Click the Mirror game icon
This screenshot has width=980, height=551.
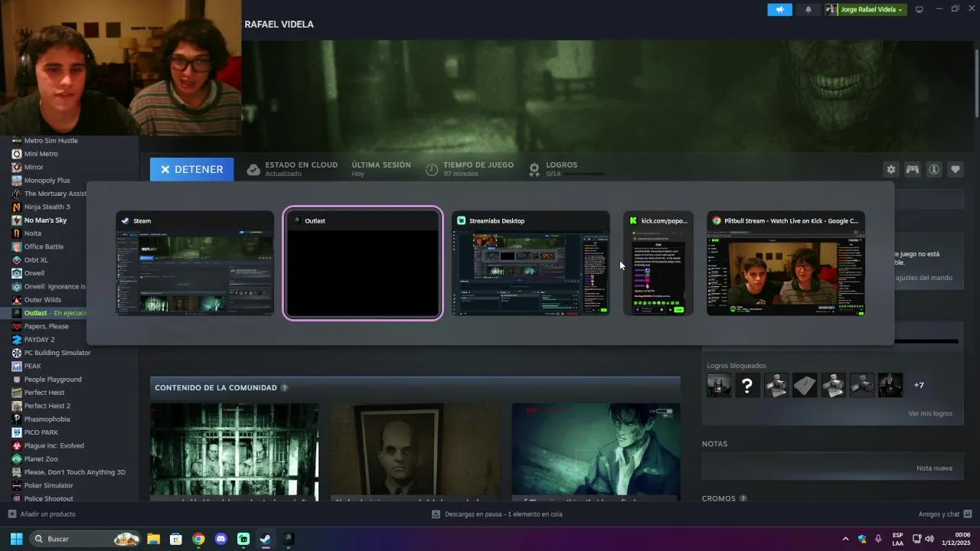click(17, 167)
